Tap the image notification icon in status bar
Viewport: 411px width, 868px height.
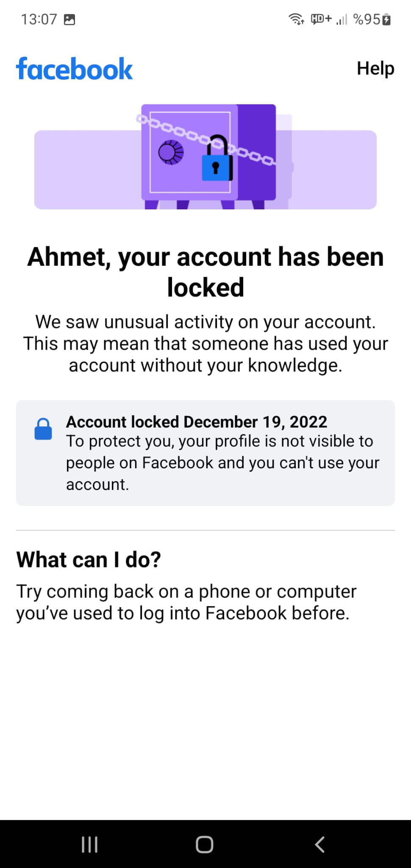(x=69, y=19)
